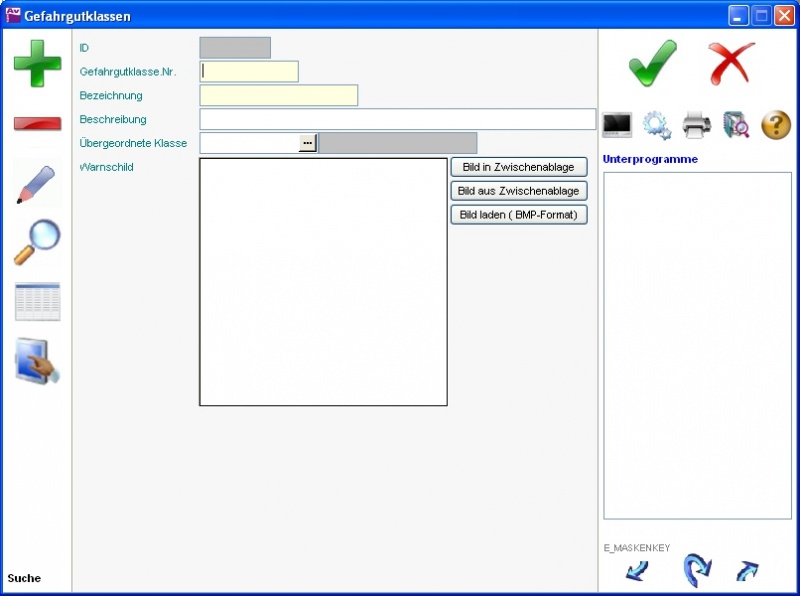Confirm with the green checkmark icon
This screenshot has width=800, height=596.
coord(652,63)
